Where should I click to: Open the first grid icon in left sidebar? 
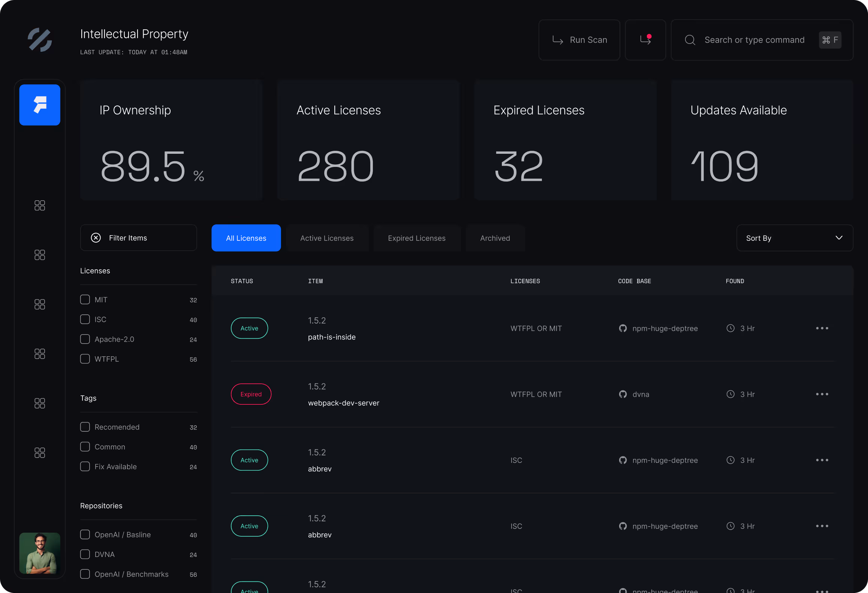[x=40, y=206]
